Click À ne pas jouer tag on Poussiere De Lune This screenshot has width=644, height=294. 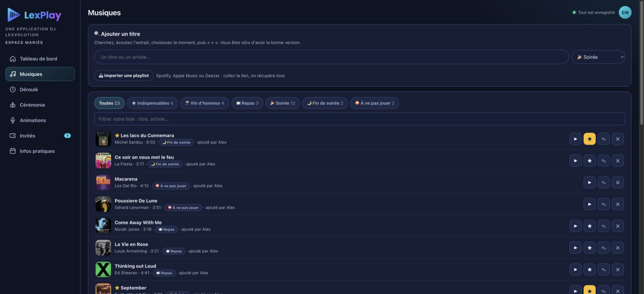[x=183, y=208]
